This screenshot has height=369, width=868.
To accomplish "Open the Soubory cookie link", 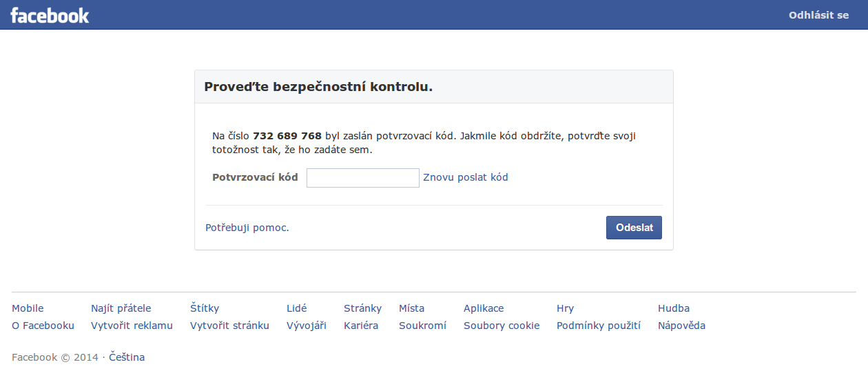I will coord(502,326).
